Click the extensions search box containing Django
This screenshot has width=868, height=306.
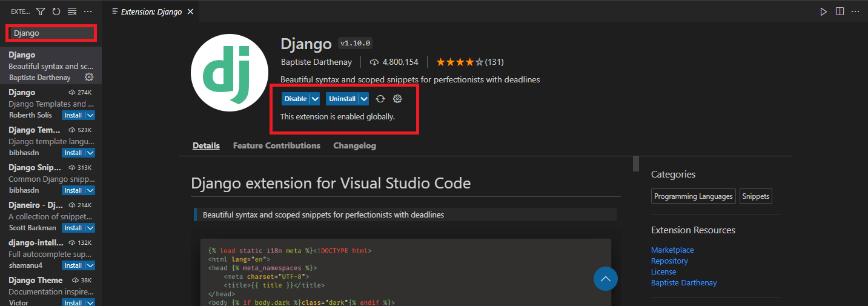click(51, 33)
